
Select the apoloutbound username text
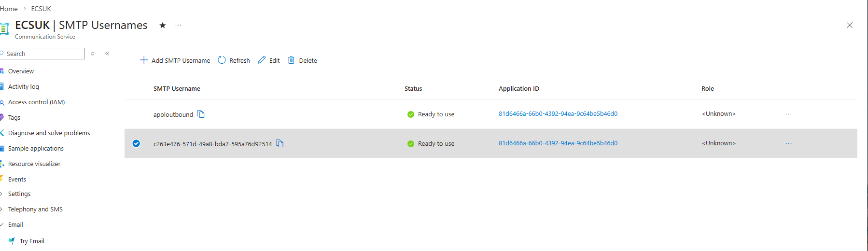coord(173,114)
